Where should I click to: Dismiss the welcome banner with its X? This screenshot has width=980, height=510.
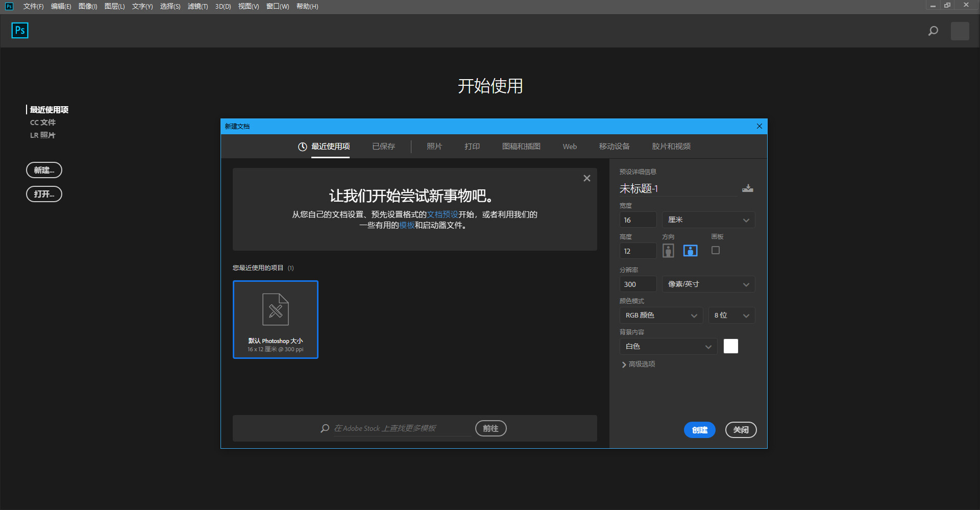point(587,178)
